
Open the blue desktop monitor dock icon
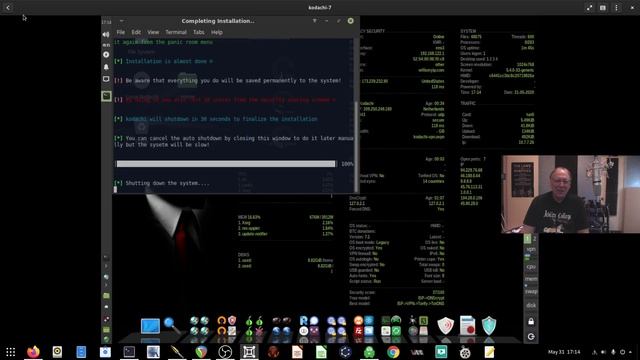click(x=150, y=326)
